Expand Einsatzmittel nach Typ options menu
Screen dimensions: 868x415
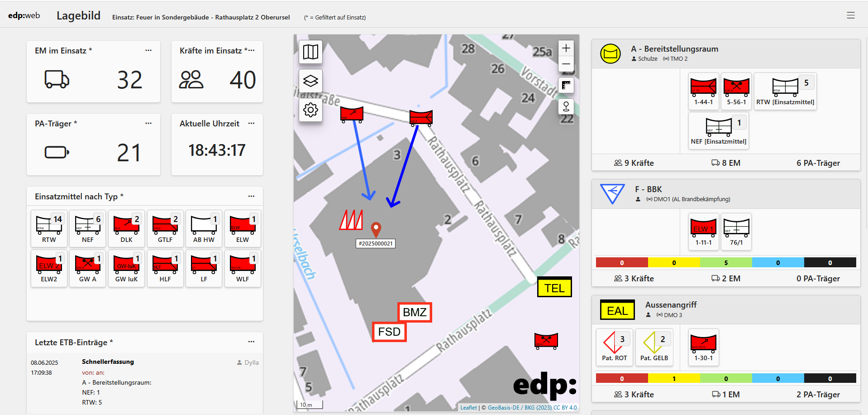tap(251, 196)
